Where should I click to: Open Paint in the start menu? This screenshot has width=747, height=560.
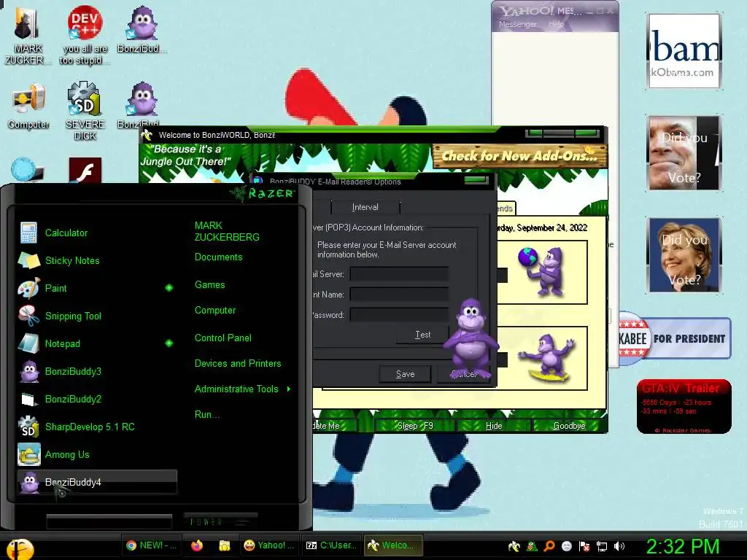97,288
